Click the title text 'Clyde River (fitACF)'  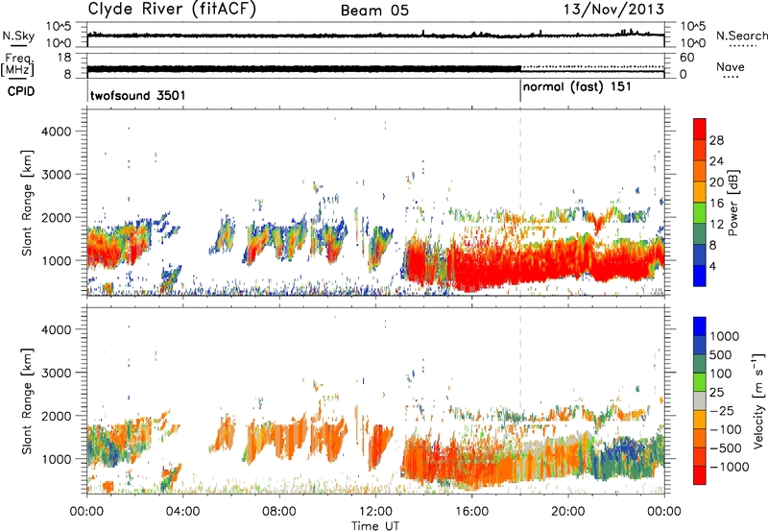click(x=172, y=9)
